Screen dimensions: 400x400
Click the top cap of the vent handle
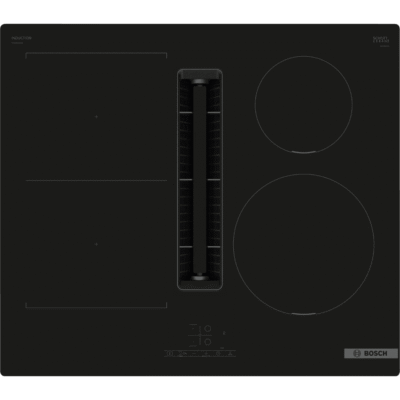[x=200, y=82]
